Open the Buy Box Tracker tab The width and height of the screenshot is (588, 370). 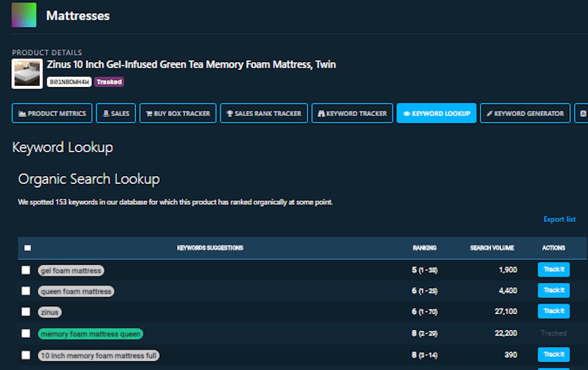(x=178, y=113)
